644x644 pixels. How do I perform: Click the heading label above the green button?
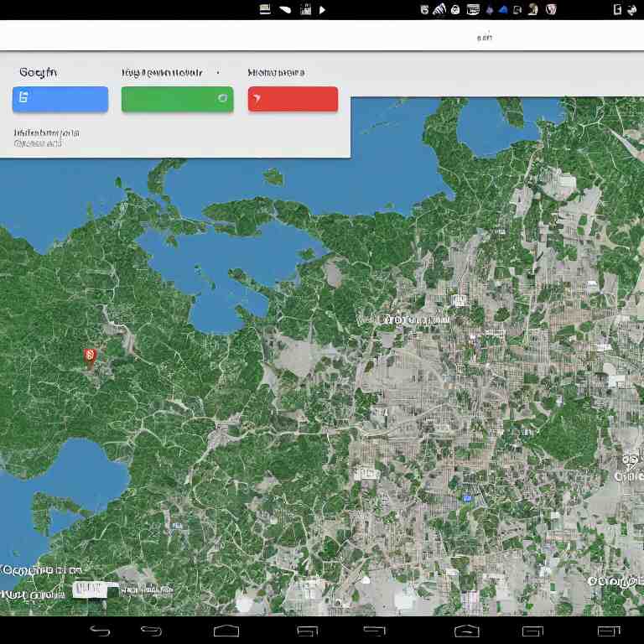(162, 73)
